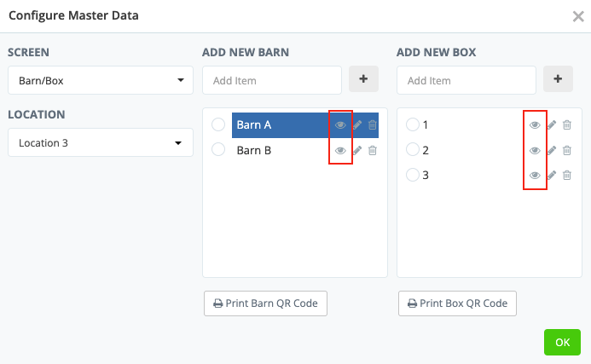Edit Barn B with the pencil icon
591x364 pixels.
point(357,151)
